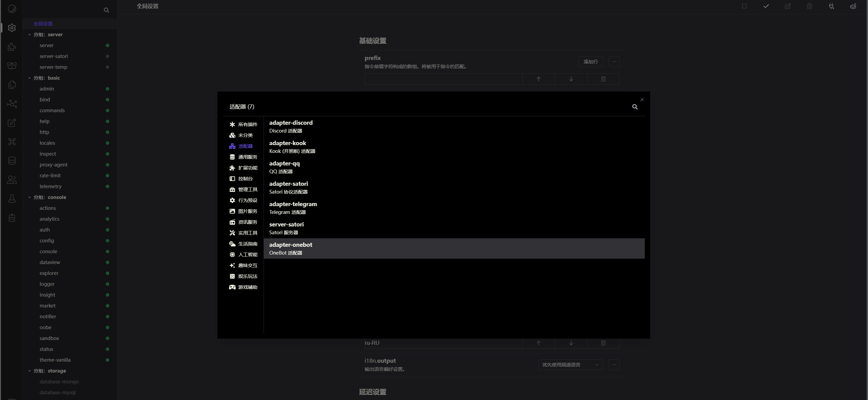This screenshot has width=868, height=400.
Task: Open the users icon in the left sidebar
Action: point(12,180)
